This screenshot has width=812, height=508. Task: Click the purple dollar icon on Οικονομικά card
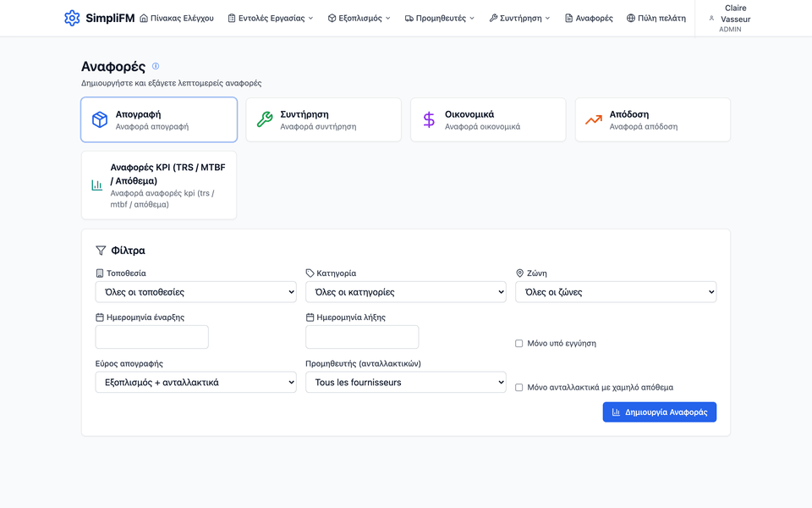coord(429,119)
